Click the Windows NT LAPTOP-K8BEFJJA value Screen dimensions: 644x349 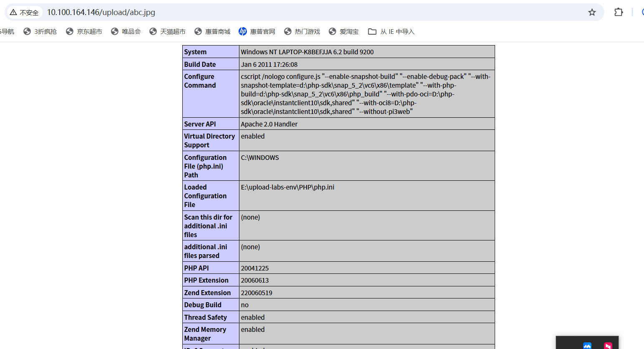(x=307, y=52)
